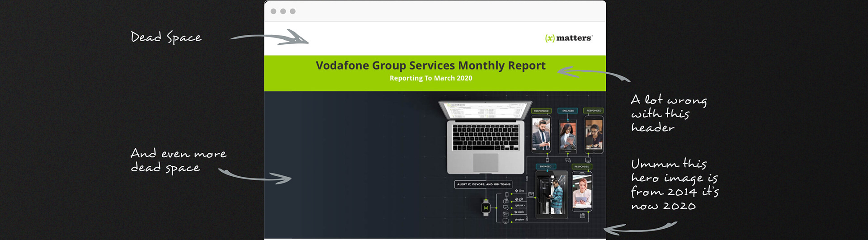868x240 pixels.
Task: Click the ENGAGED tag above the server room tablet
Action: pos(546,167)
